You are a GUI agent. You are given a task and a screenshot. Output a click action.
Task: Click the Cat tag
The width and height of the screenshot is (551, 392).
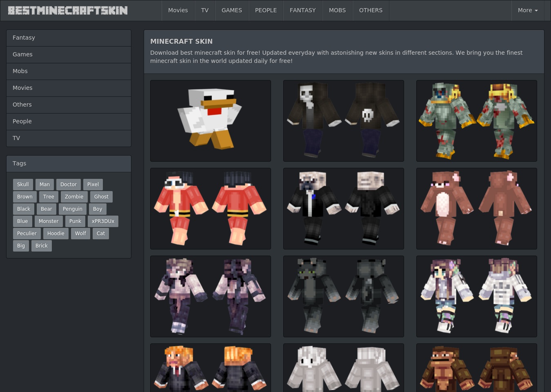click(101, 234)
